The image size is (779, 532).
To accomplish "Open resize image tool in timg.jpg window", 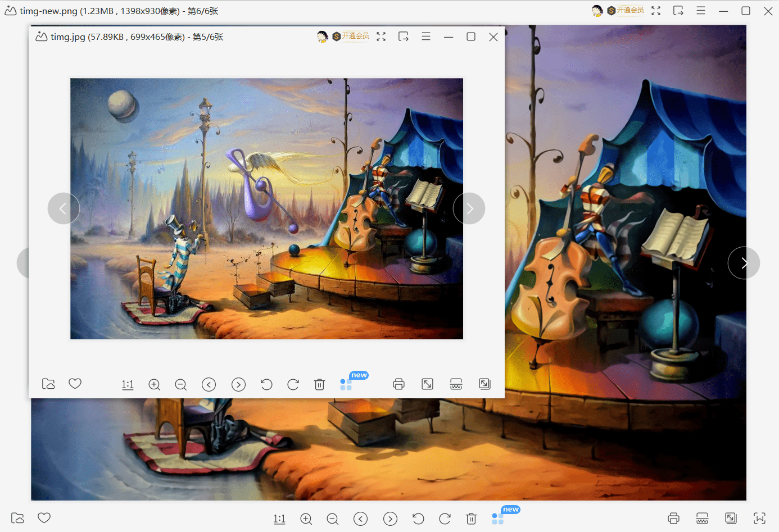I will (428, 384).
